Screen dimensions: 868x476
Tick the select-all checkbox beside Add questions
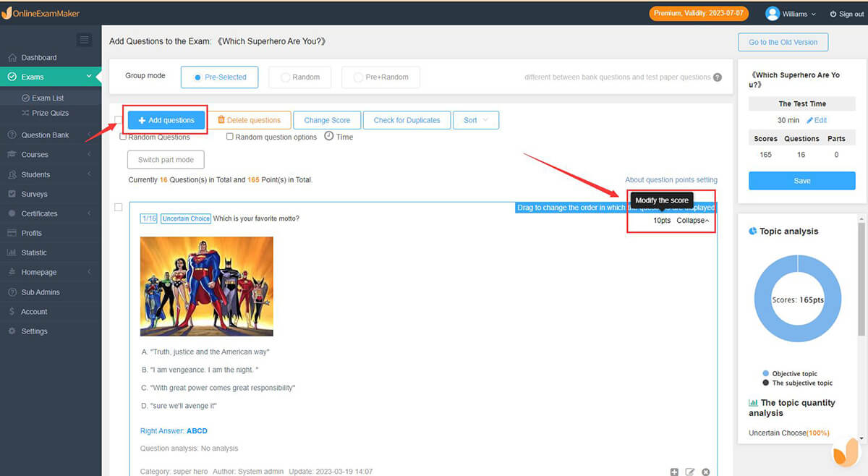coord(119,119)
